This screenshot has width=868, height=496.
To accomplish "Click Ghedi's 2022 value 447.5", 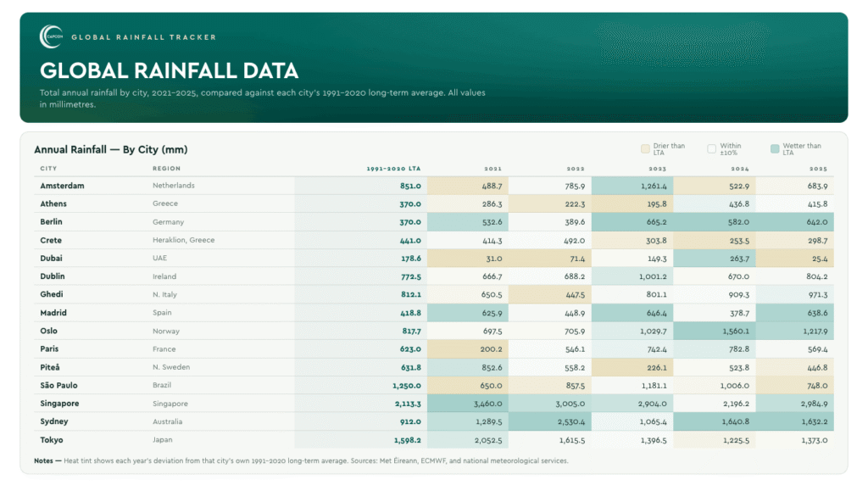I will [x=576, y=295].
